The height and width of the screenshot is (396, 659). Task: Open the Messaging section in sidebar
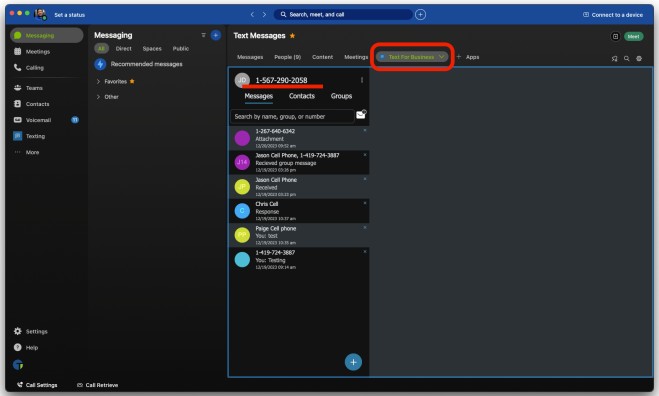click(46, 35)
